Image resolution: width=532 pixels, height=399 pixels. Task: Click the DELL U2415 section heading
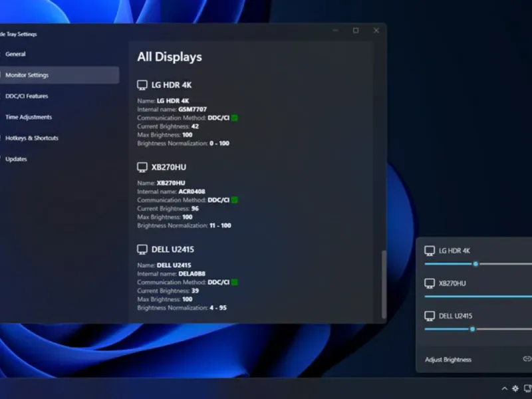173,249
